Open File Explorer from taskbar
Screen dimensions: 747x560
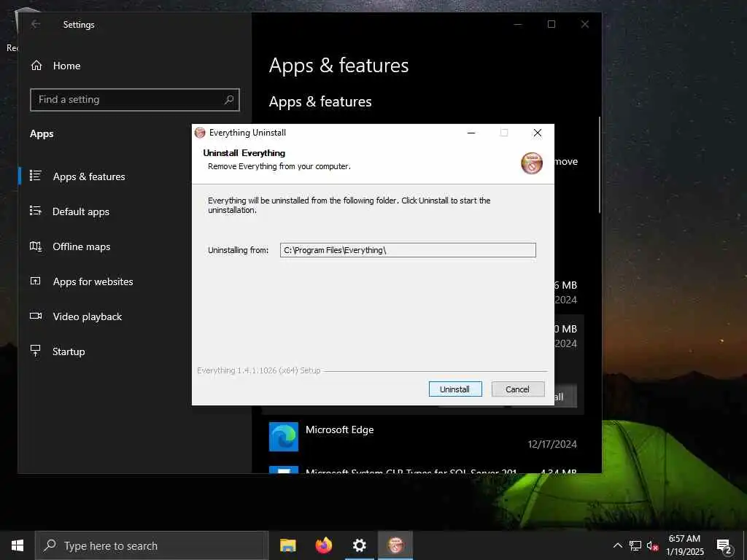pos(287,545)
